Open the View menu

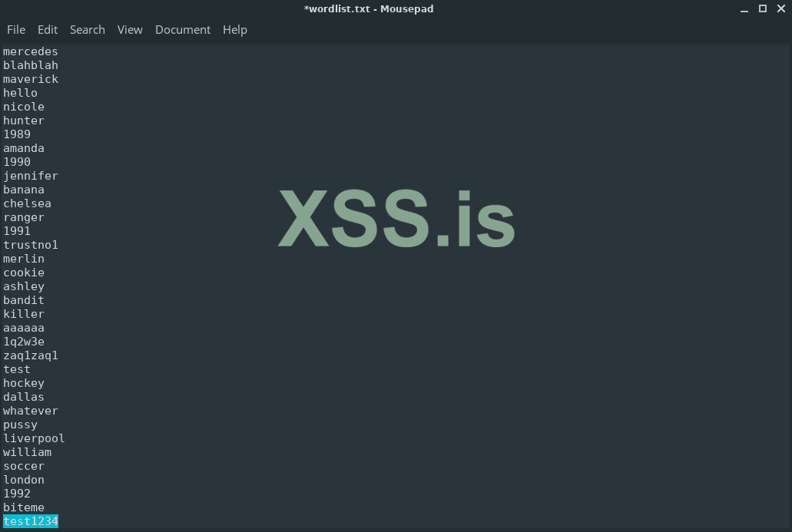point(130,30)
